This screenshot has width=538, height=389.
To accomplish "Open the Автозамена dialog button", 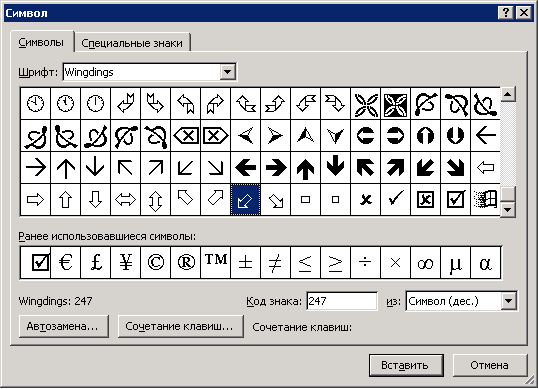I will (63, 326).
